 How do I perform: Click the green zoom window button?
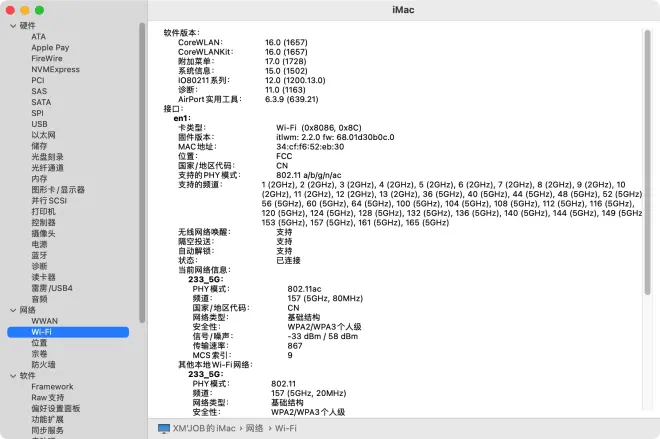[x=40, y=9]
